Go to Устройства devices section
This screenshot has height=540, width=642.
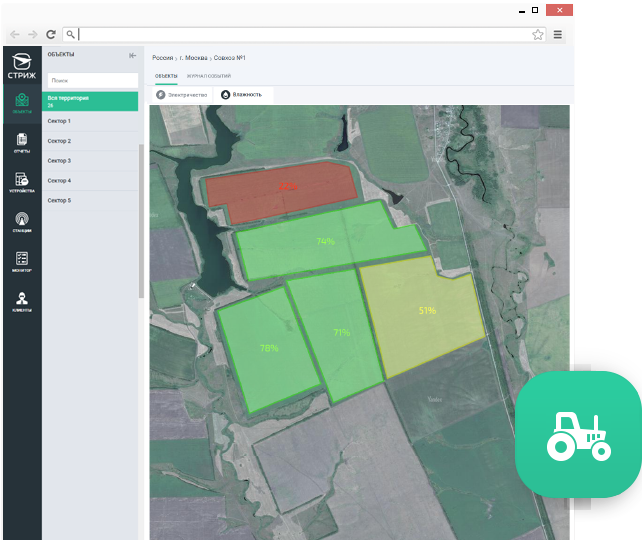point(21,182)
